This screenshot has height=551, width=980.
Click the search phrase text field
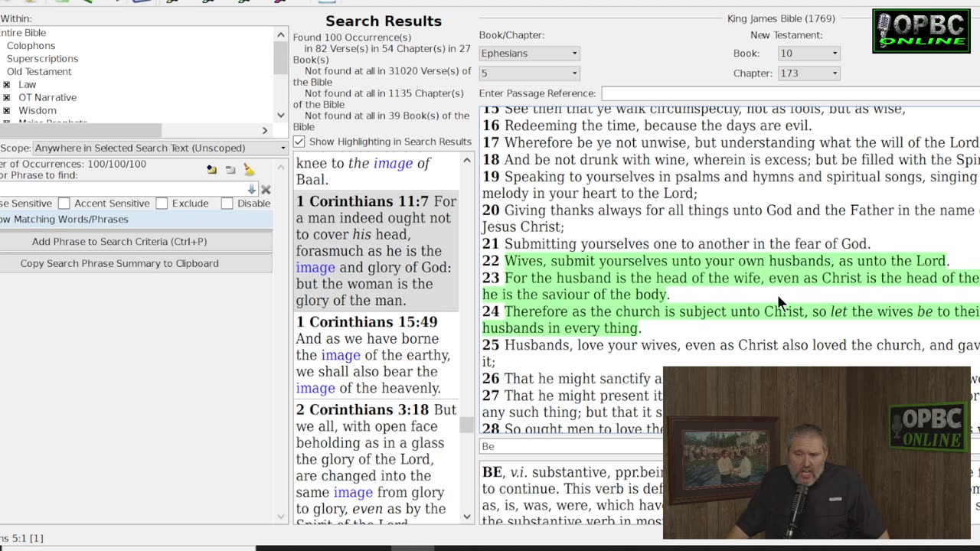tap(122, 189)
